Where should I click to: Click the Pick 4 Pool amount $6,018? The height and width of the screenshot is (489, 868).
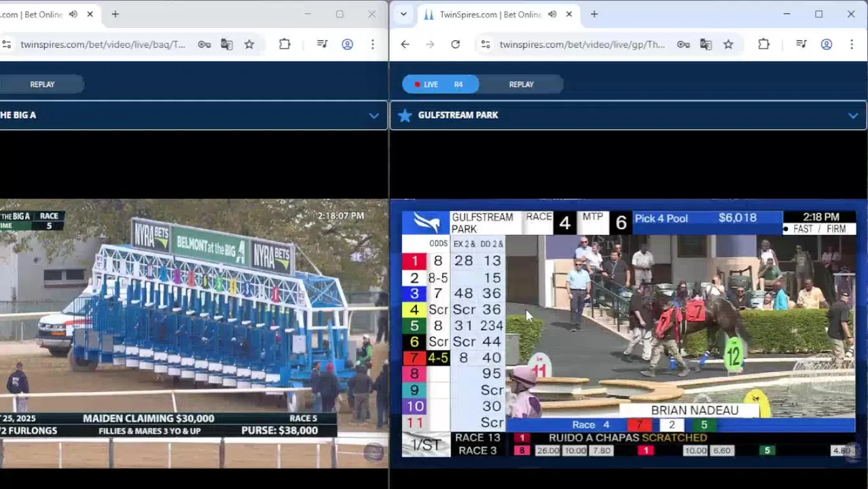pos(738,218)
